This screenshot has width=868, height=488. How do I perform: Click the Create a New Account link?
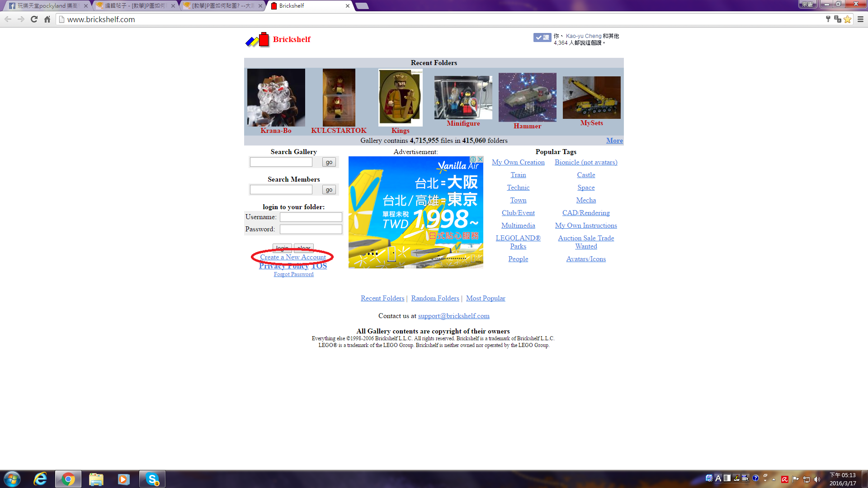point(292,257)
